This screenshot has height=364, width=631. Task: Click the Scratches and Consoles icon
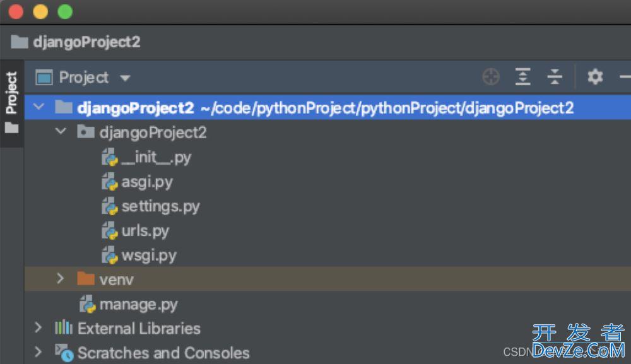tap(64, 353)
